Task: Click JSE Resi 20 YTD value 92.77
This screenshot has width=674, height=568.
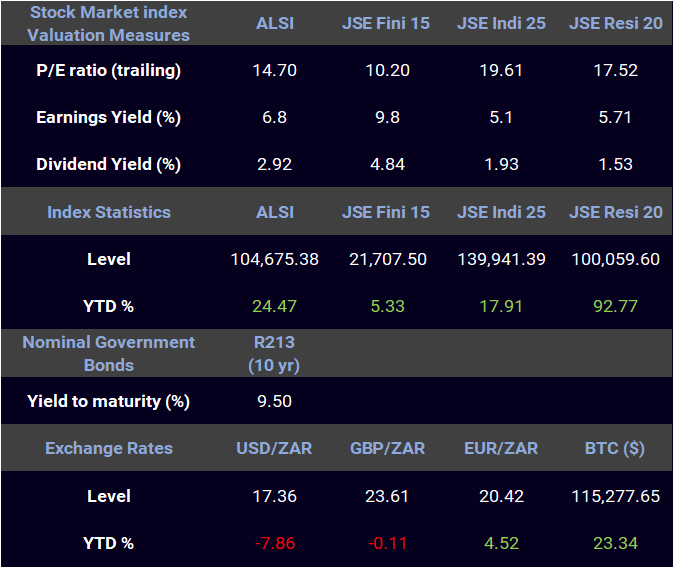Action: pyautogui.click(x=615, y=306)
